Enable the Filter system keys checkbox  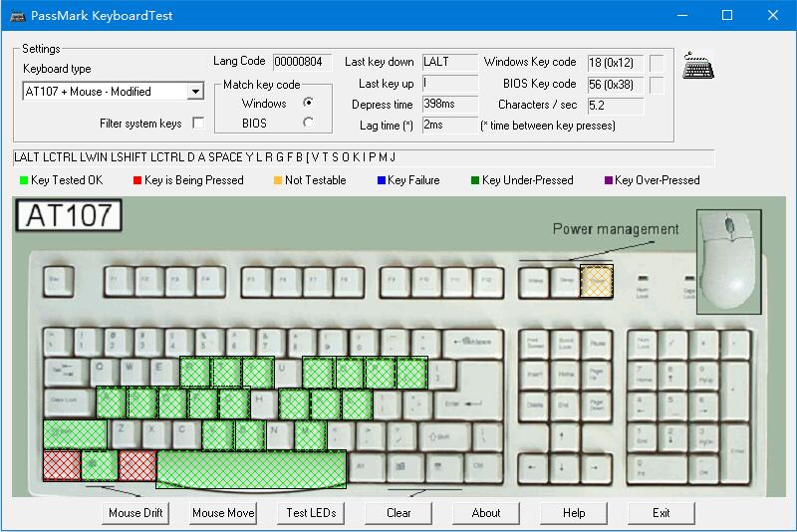198,123
